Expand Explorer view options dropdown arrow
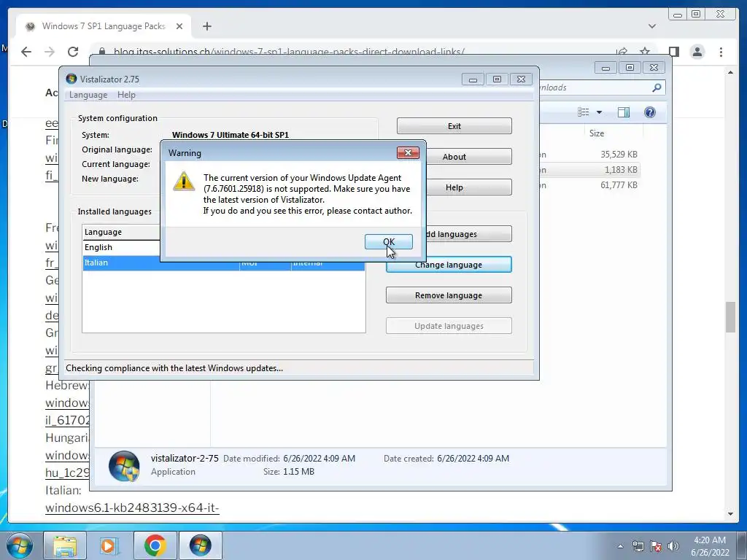The height and width of the screenshot is (560, 747). (600, 112)
